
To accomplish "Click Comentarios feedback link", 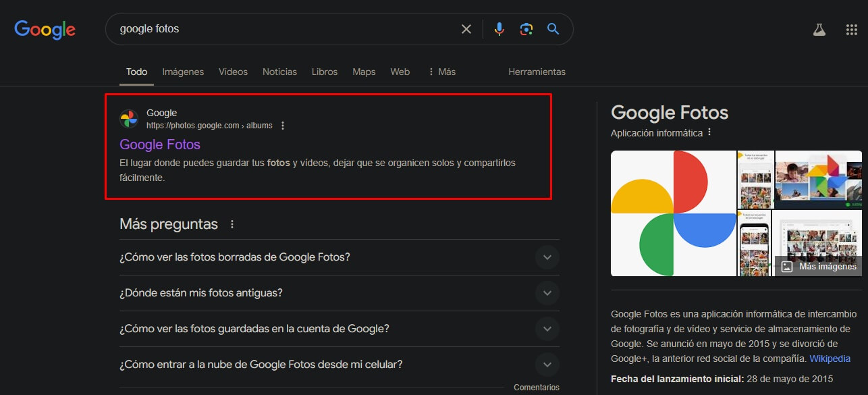I will coord(537,388).
